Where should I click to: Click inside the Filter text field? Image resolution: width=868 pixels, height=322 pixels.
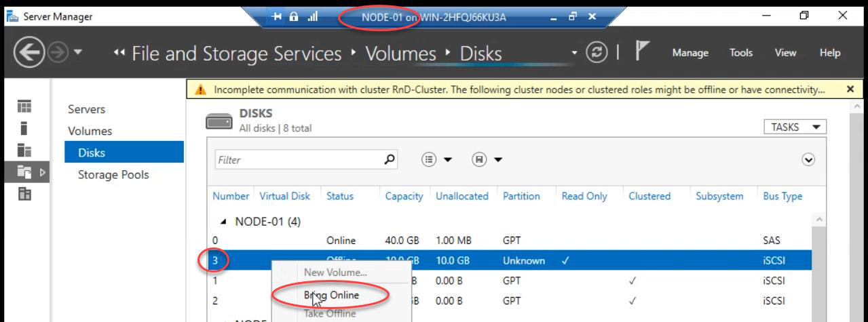pyautogui.click(x=297, y=160)
